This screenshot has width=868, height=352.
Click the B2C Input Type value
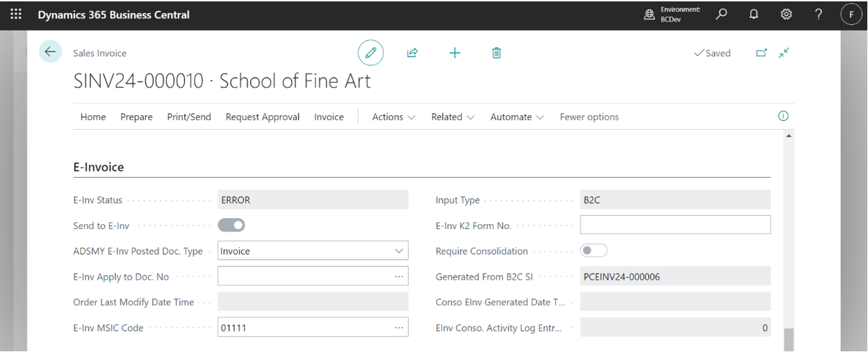click(x=675, y=200)
